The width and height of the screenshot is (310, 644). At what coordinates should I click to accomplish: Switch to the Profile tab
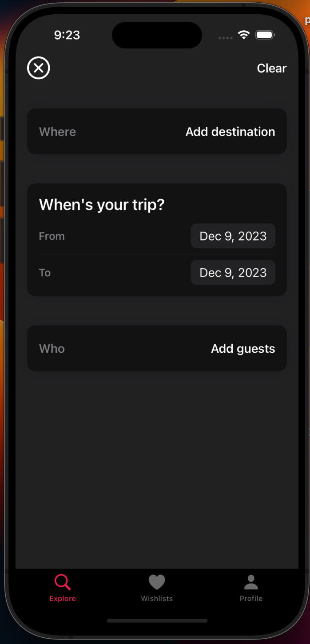[251, 588]
